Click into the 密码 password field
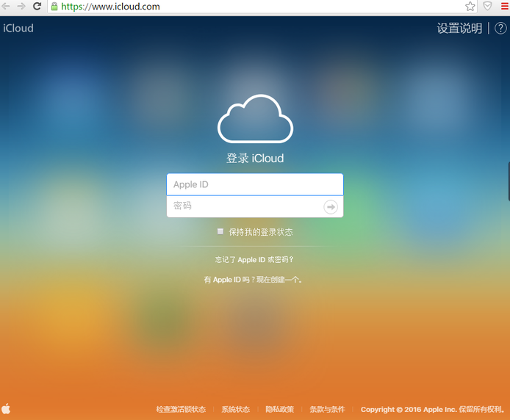This screenshot has height=420, width=510. coord(246,206)
